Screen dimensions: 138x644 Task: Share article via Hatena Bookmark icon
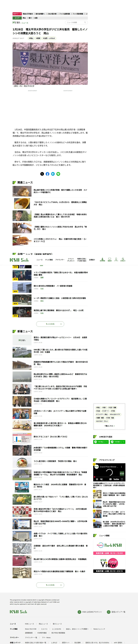pyautogui.click(x=53, y=174)
